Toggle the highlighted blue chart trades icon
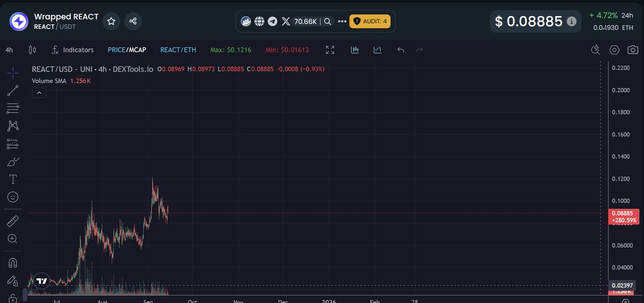Viewport: 644px width, 303px height. point(355,50)
